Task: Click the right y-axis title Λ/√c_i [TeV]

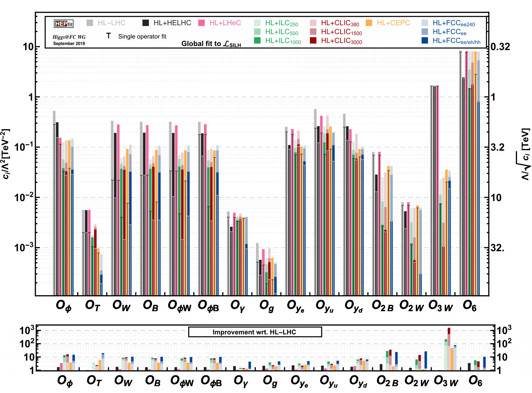Action: click(525, 154)
